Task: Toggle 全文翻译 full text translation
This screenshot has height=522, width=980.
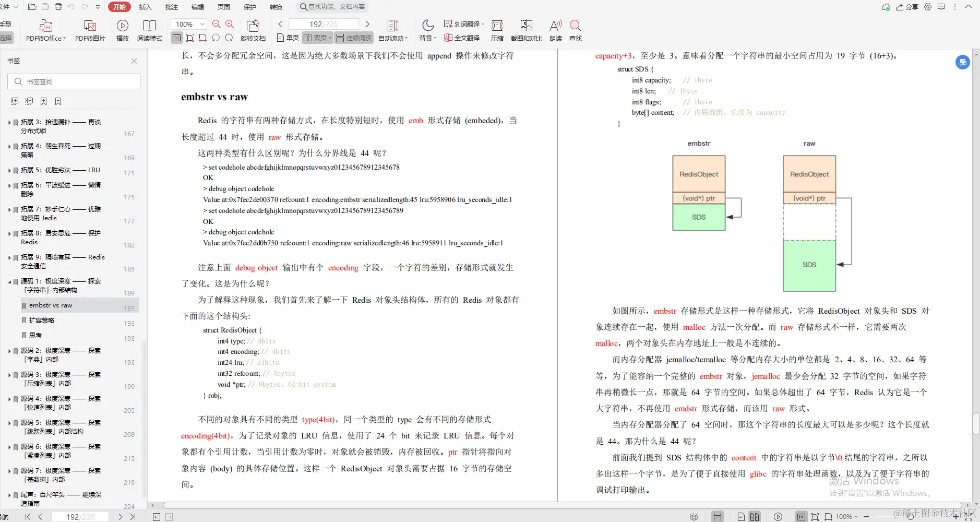Action: pyautogui.click(x=462, y=38)
